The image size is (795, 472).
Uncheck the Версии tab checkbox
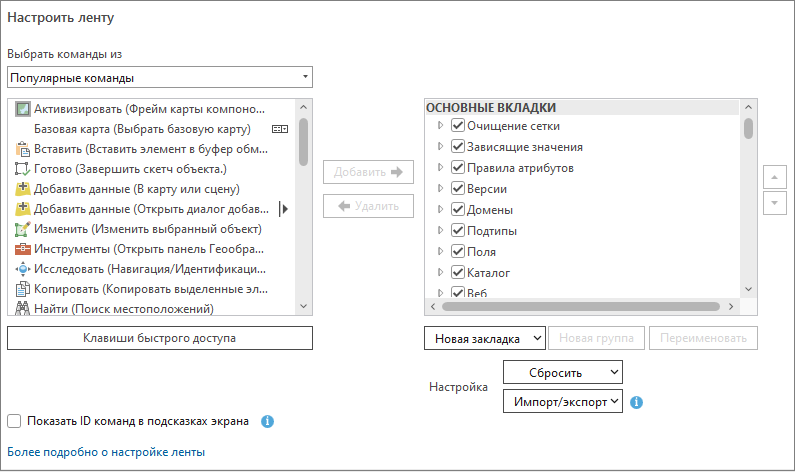click(x=458, y=189)
